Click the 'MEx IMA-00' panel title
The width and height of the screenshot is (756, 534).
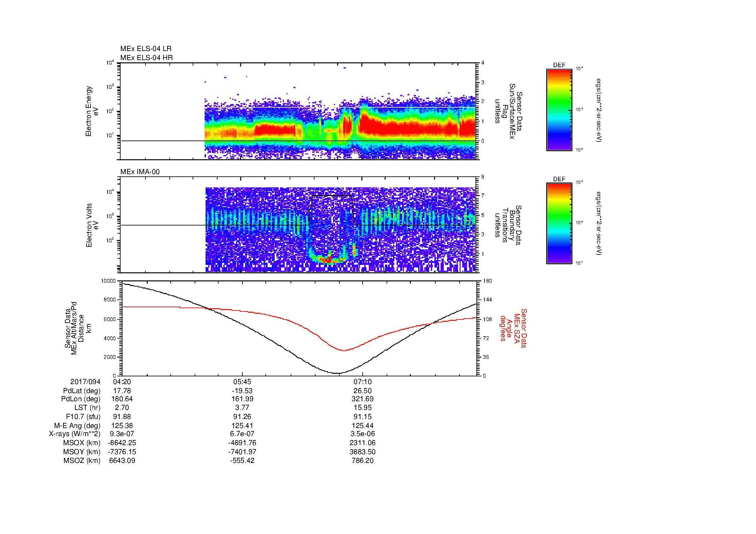tap(140, 172)
